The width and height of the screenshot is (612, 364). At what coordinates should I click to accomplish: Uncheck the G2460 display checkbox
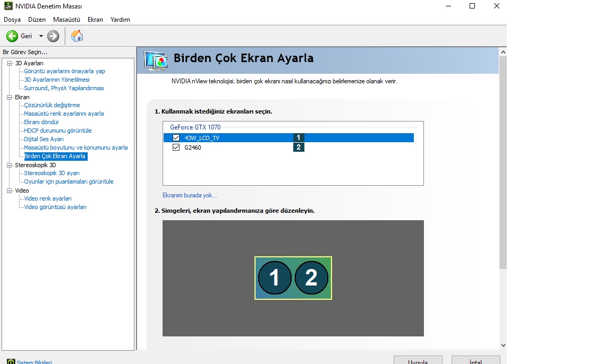176,148
